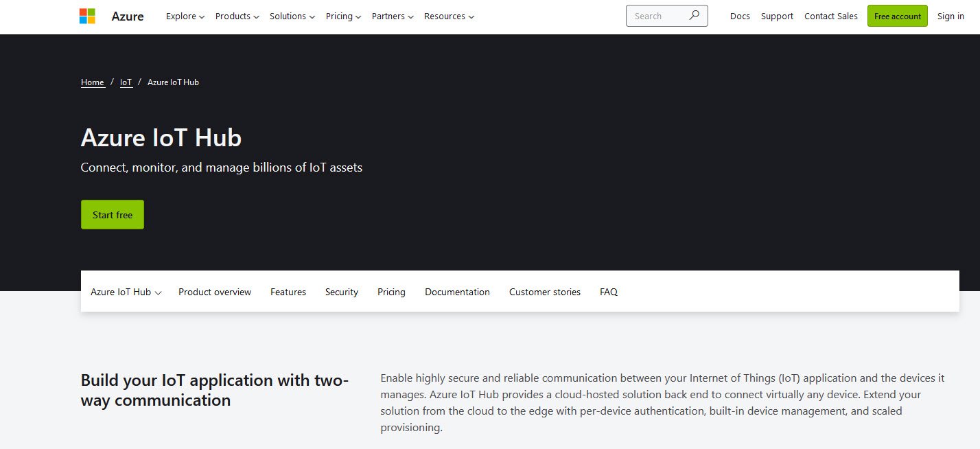Expand the Products menu

[x=237, y=16]
